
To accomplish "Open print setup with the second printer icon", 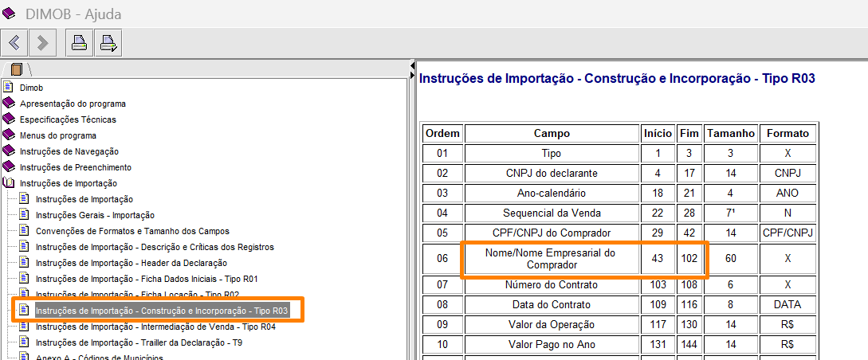I will 108,43.
